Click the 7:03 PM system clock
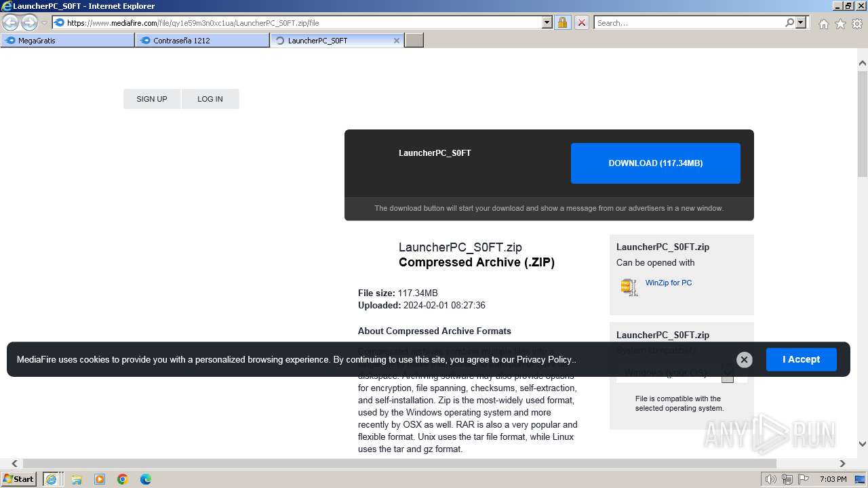Screen dimensions: 868x488 pos(833,479)
